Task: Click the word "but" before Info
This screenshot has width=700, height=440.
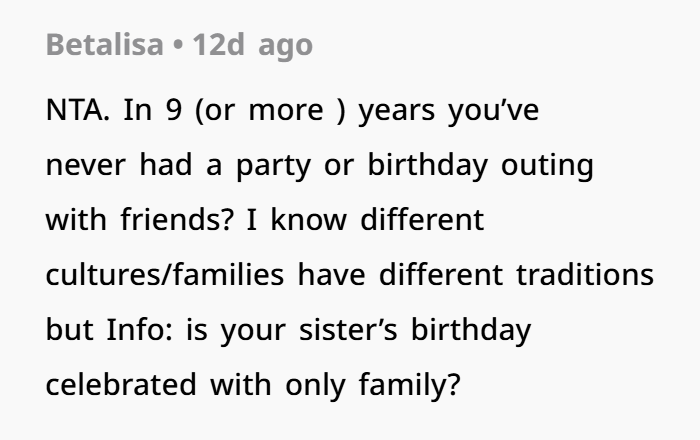Action: pos(70,331)
